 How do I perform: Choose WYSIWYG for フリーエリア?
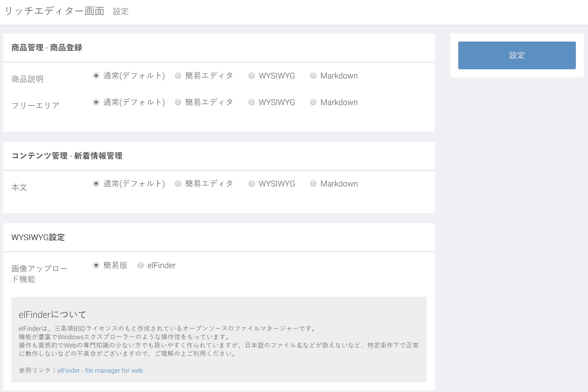point(252,102)
